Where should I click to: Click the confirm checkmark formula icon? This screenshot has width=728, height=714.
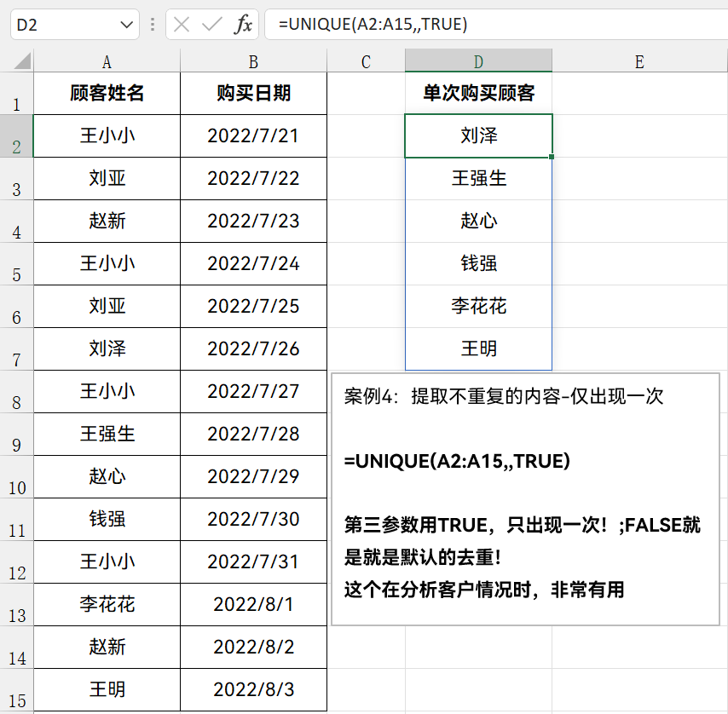pyautogui.click(x=211, y=24)
